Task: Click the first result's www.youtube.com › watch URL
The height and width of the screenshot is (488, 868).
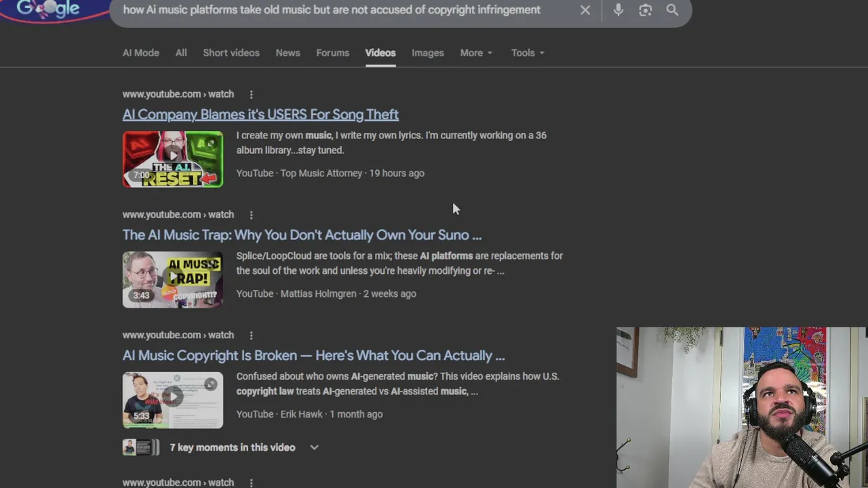Action: (x=178, y=94)
